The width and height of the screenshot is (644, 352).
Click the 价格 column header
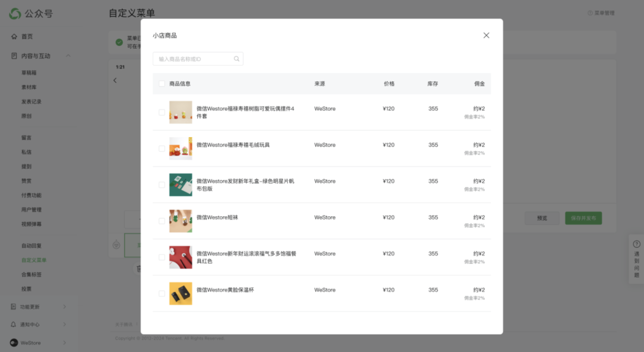pos(389,84)
